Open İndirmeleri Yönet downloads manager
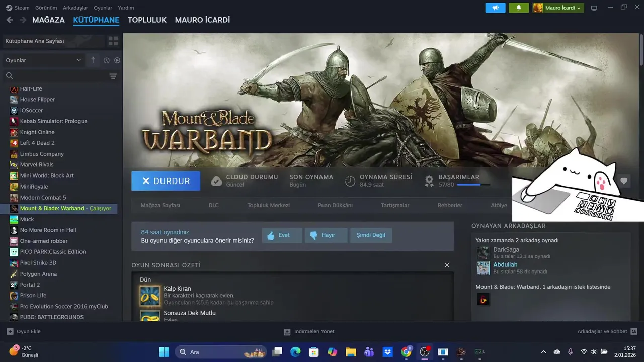Screen dimensions: 644x362 point(309,331)
